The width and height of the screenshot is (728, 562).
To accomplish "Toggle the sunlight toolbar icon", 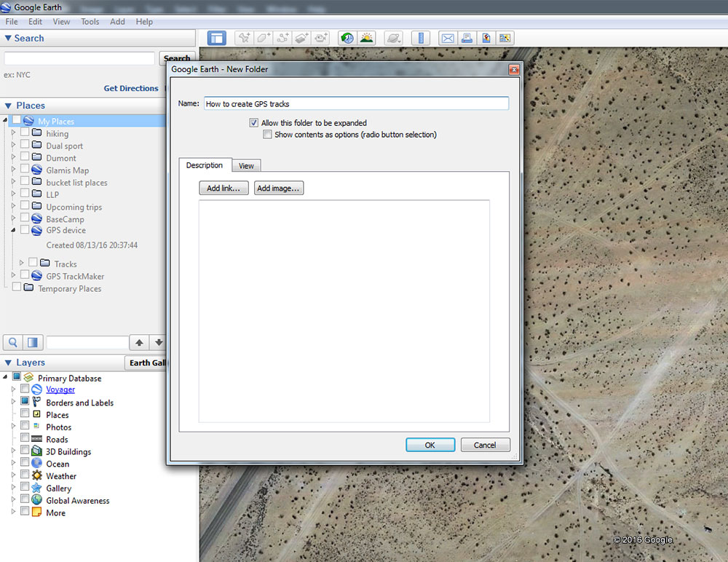I will pyautogui.click(x=366, y=38).
